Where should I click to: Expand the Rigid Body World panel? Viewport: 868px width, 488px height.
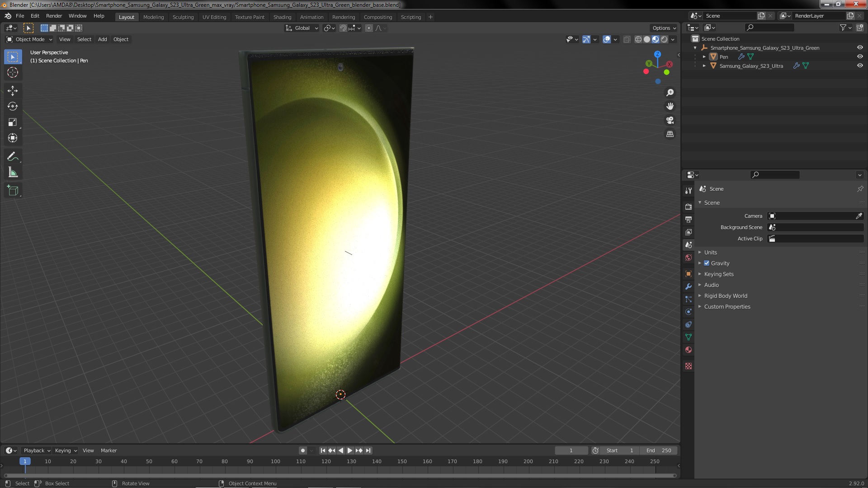(725, 296)
